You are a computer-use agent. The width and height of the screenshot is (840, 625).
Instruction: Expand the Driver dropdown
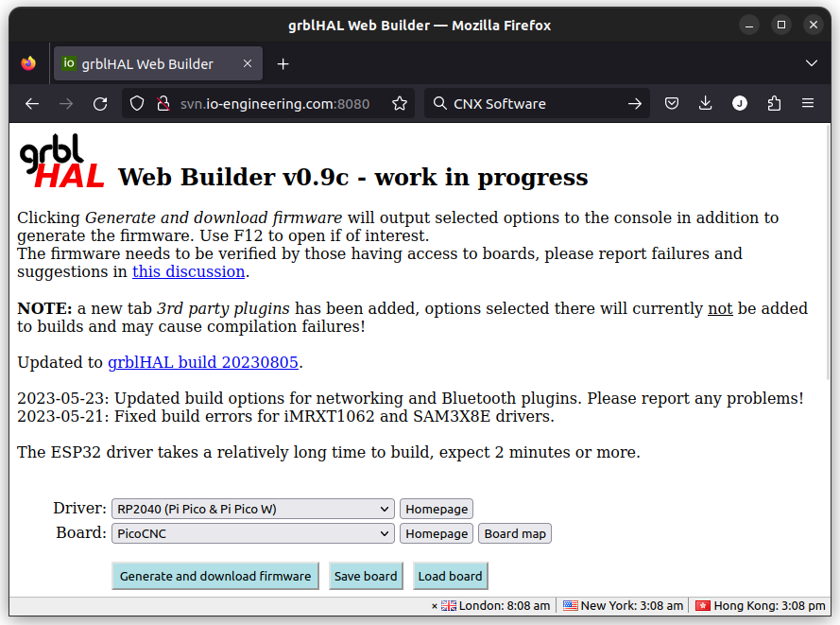pos(253,509)
